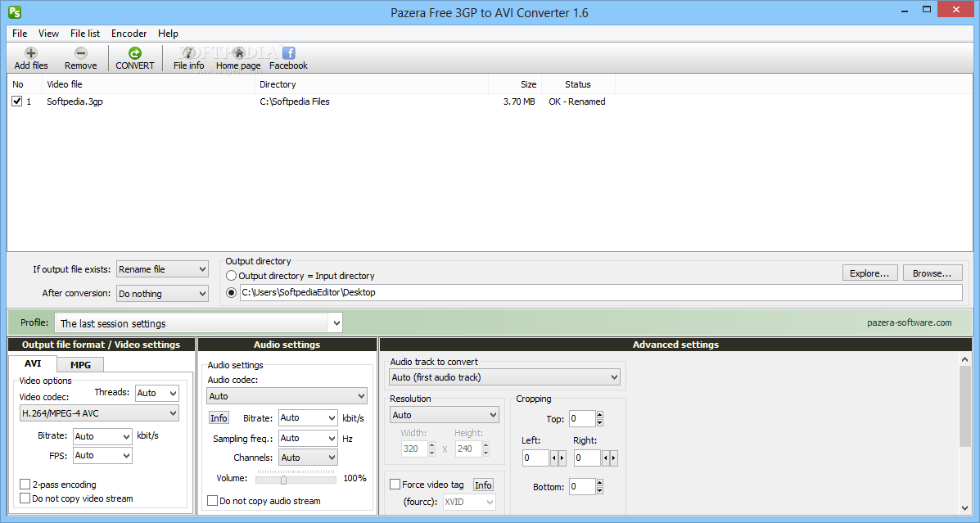Start conversion with the CONVERT icon
This screenshot has width=980, height=523.
pyautogui.click(x=135, y=54)
